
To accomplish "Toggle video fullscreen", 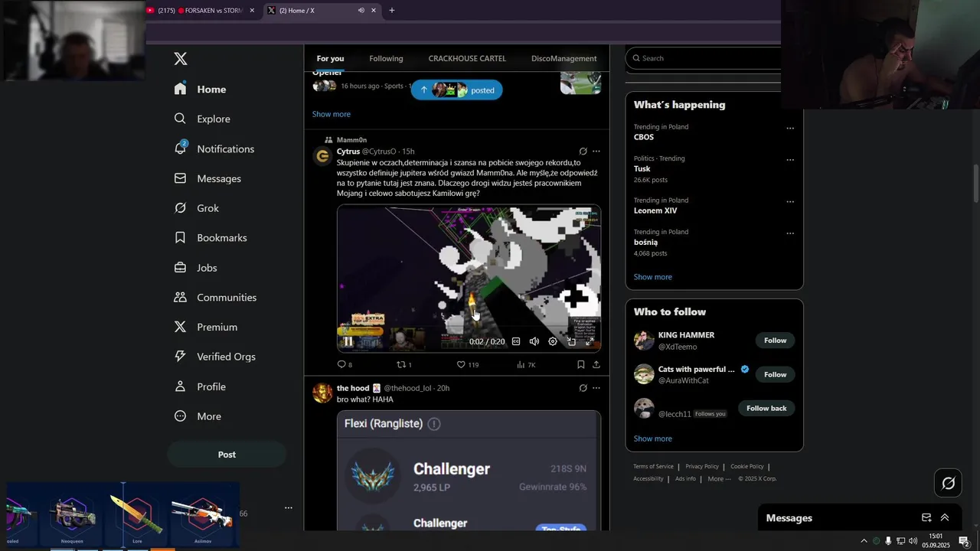I will pyautogui.click(x=590, y=341).
